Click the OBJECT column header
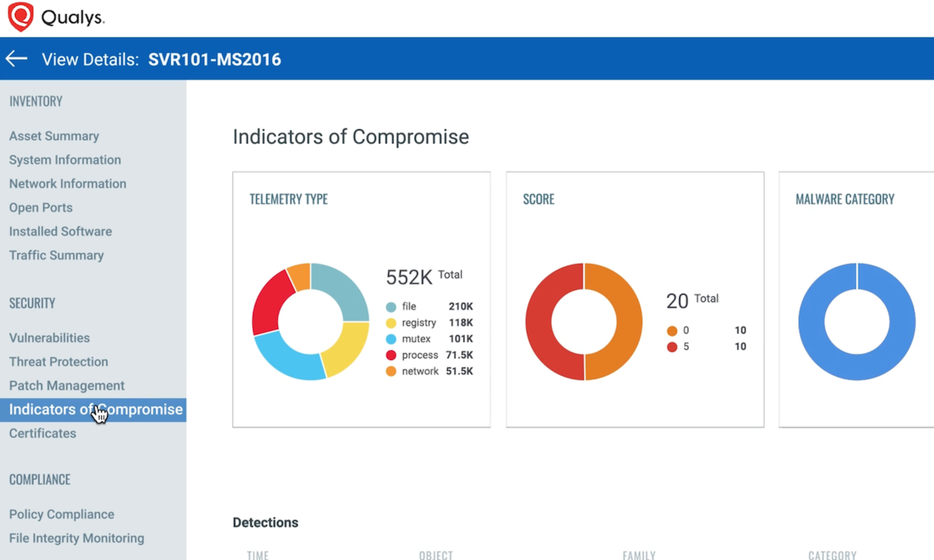 (436, 555)
